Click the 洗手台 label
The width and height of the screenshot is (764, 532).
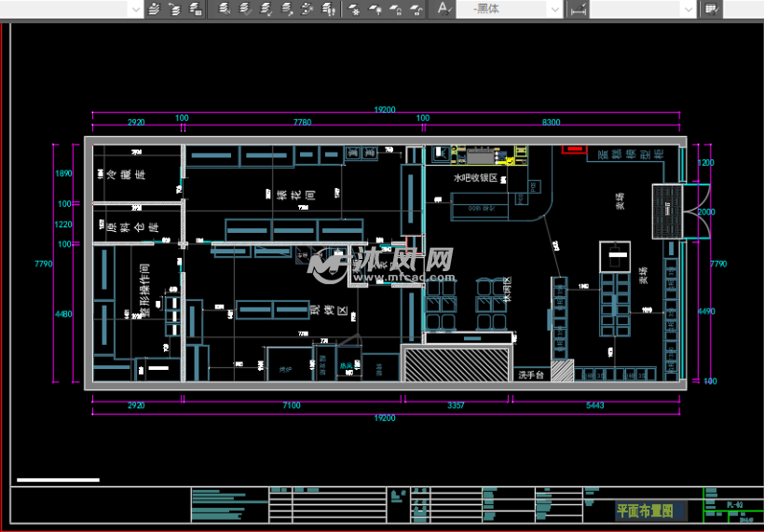coord(531,375)
